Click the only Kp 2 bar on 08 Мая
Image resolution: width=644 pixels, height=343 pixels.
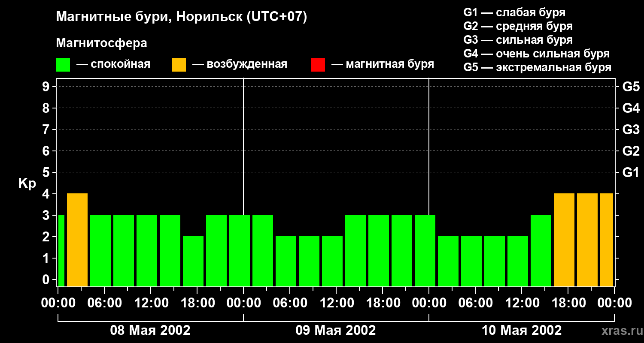click(x=193, y=261)
